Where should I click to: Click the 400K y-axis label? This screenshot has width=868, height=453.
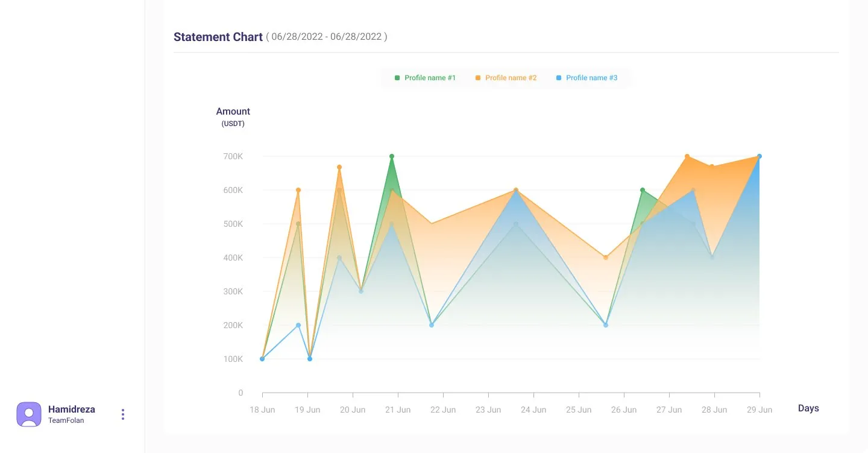point(233,258)
